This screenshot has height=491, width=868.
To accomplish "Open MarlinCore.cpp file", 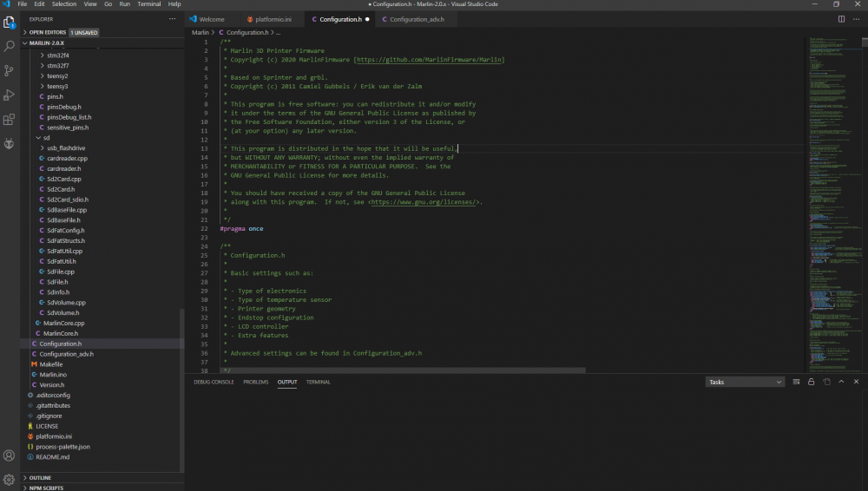I will tap(63, 323).
